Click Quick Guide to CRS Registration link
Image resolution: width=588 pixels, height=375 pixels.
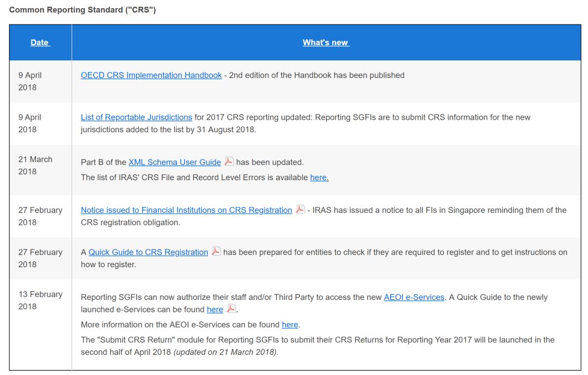point(148,252)
